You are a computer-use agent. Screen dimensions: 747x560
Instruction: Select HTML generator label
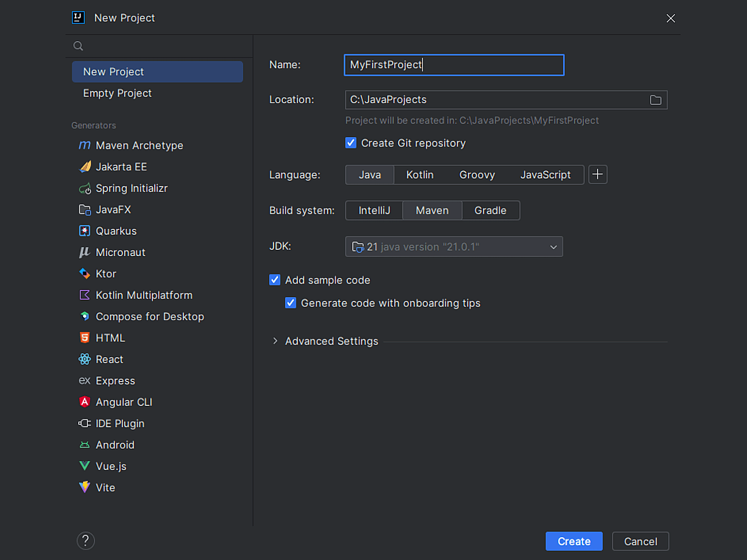tap(111, 338)
